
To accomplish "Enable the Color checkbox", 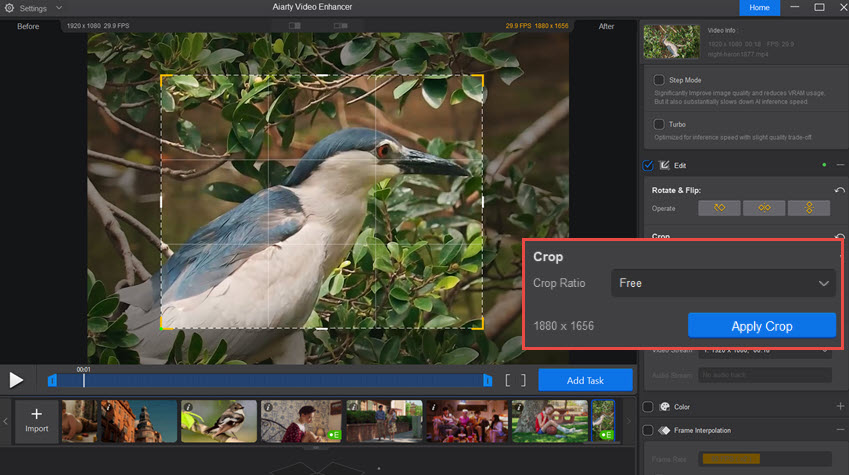I will pyautogui.click(x=648, y=407).
